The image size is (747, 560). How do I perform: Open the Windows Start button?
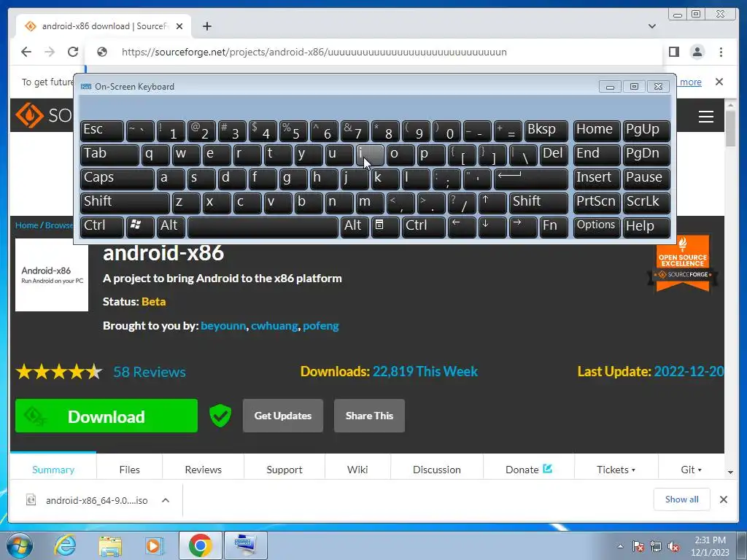point(19,545)
